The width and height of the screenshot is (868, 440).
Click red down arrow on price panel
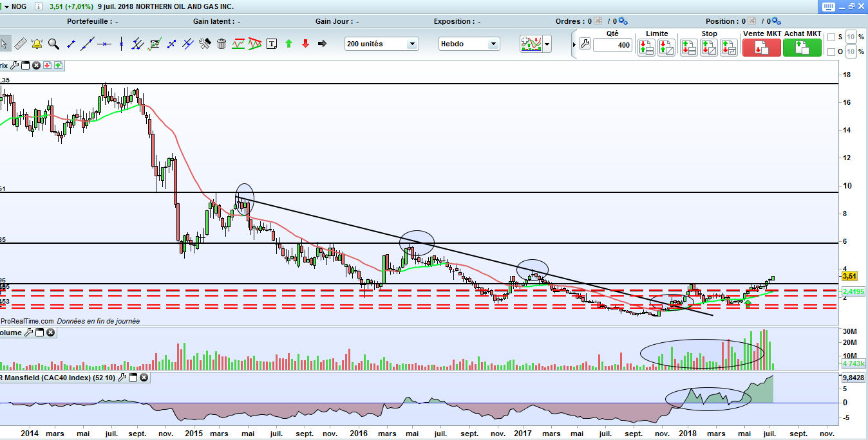47,65
